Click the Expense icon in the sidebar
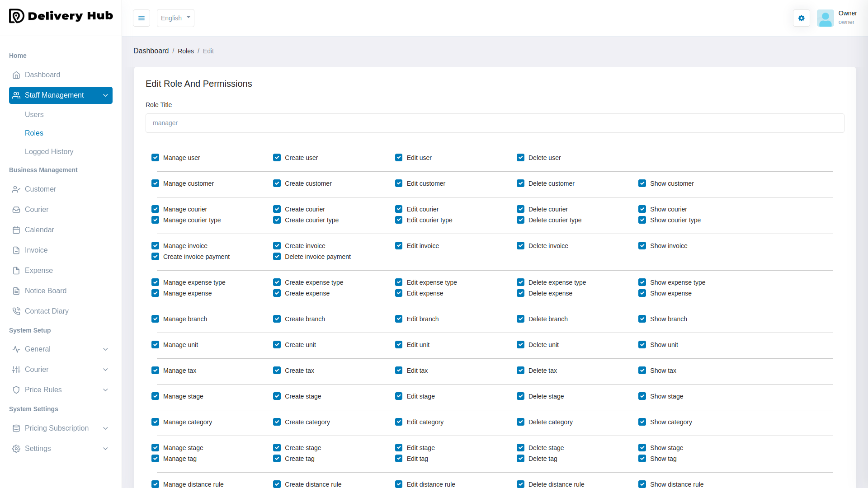The height and width of the screenshot is (488, 868). (16, 270)
